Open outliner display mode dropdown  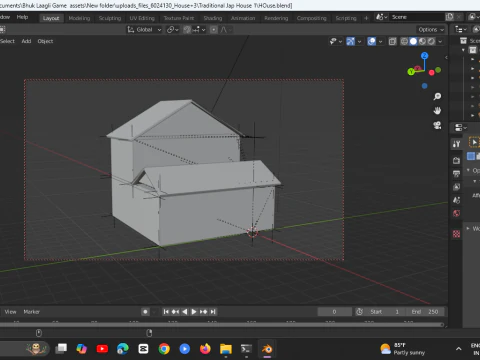click(x=461, y=30)
